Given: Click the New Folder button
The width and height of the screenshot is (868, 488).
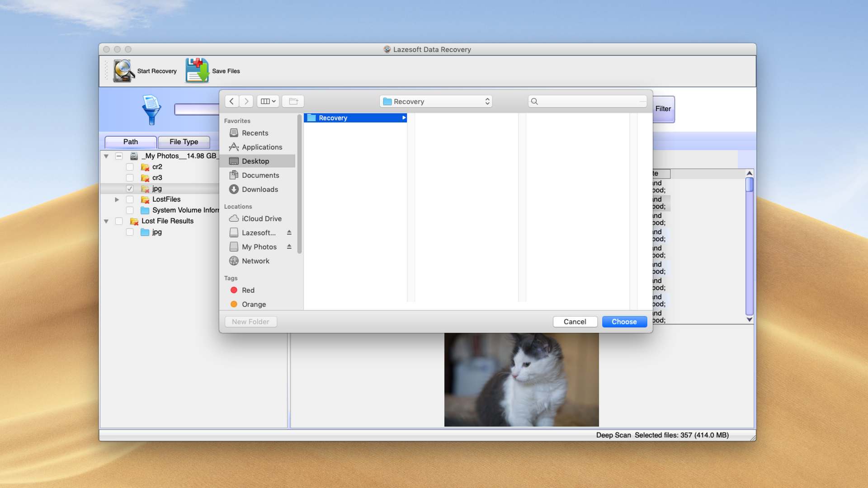Looking at the screenshot, I should coord(250,322).
